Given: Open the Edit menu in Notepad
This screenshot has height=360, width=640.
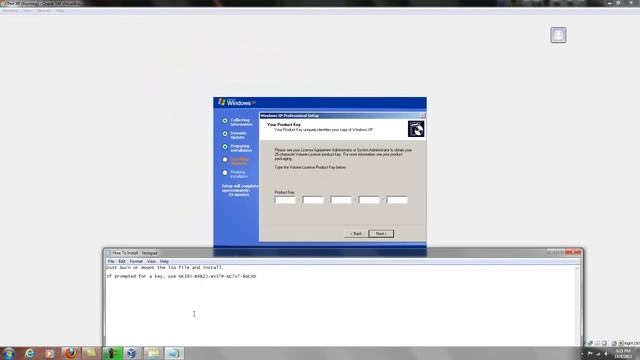Looking at the screenshot, I should tap(122, 261).
